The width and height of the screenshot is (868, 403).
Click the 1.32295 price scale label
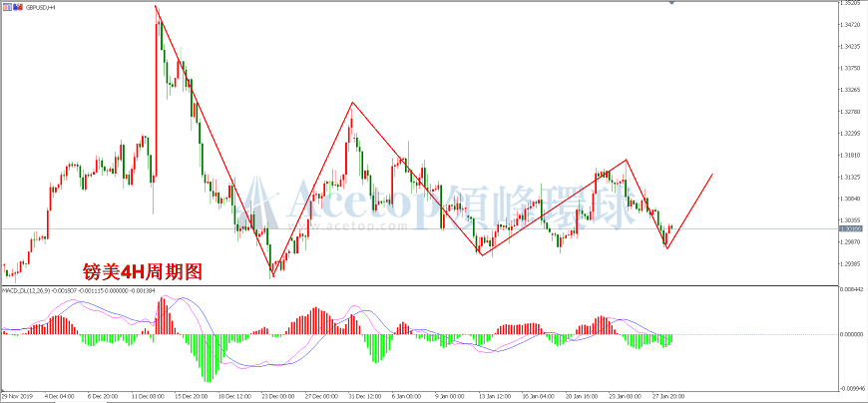point(852,134)
